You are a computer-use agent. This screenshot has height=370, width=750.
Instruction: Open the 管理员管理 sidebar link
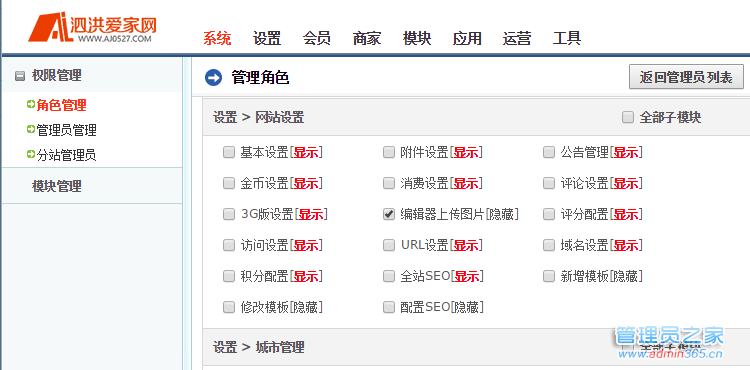click(66, 130)
